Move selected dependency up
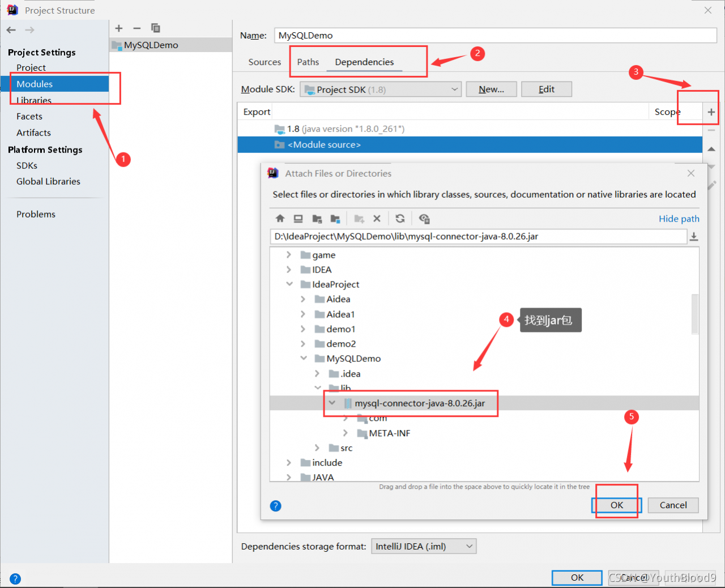The width and height of the screenshot is (725, 588). [711, 149]
